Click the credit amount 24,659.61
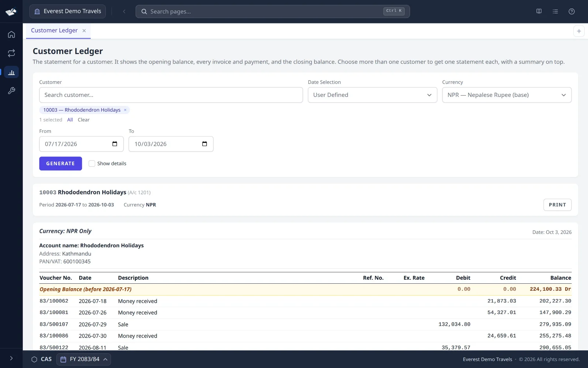588x368 pixels. (502, 336)
